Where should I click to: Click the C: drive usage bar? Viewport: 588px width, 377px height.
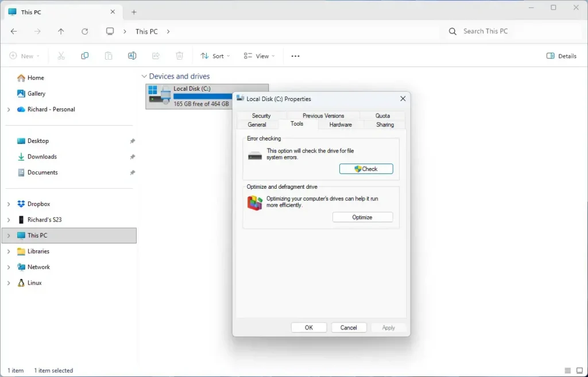click(203, 96)
